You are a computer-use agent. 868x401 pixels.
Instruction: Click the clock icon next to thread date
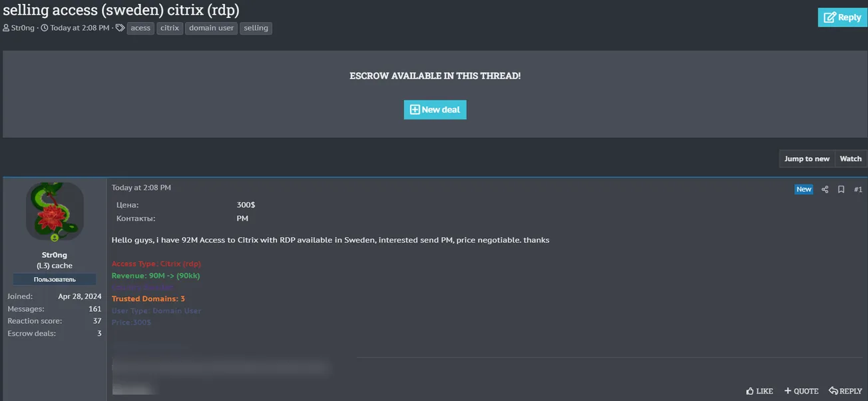coord(45,28)
